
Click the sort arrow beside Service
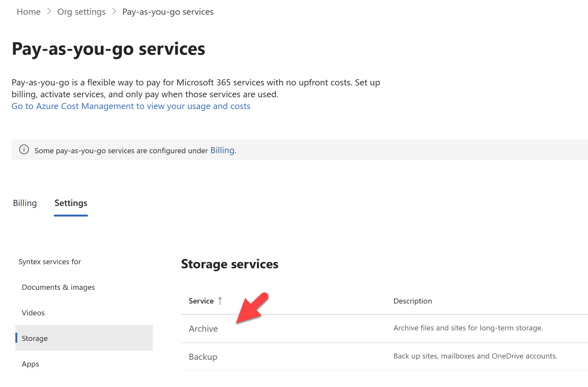coord(220,301)
